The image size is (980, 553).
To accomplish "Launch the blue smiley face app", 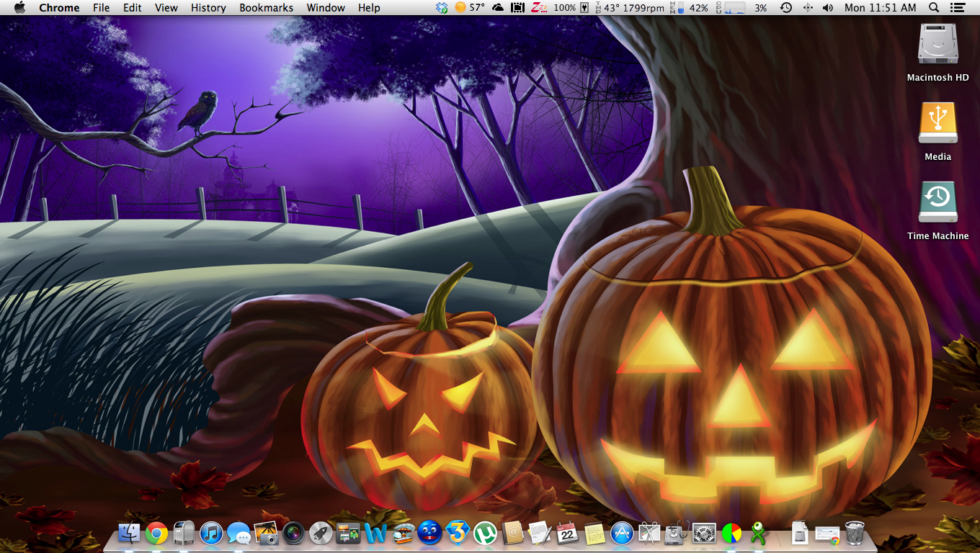I will point(430,534).
